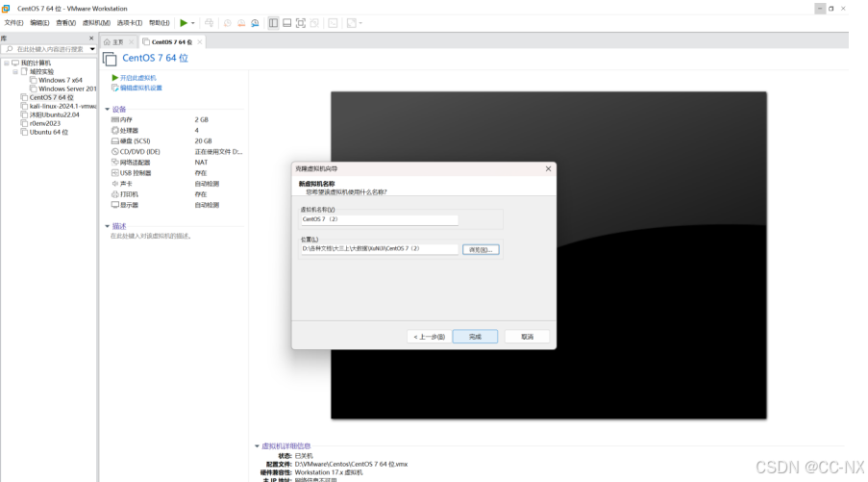Open the 帮助(H) menu
Image resolution: width=868 pixels, height=482 pixels.
click(x=160, y=23)
